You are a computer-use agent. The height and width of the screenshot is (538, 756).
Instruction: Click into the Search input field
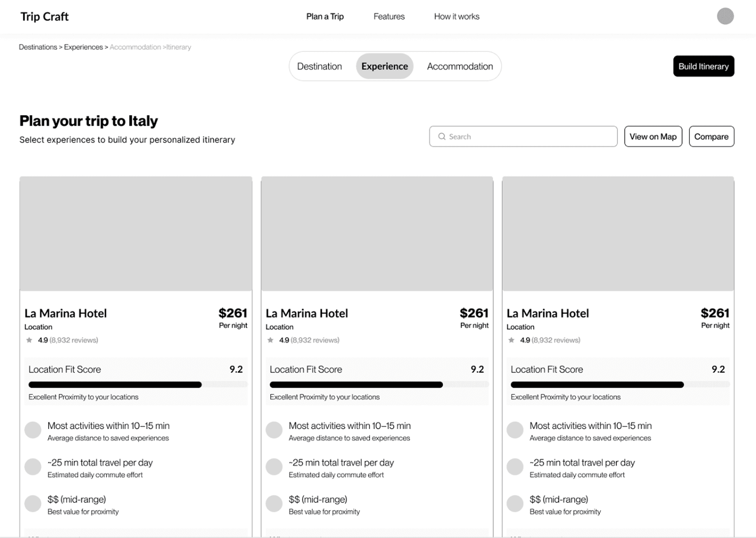pyautogui.click(x=530, y=137)
